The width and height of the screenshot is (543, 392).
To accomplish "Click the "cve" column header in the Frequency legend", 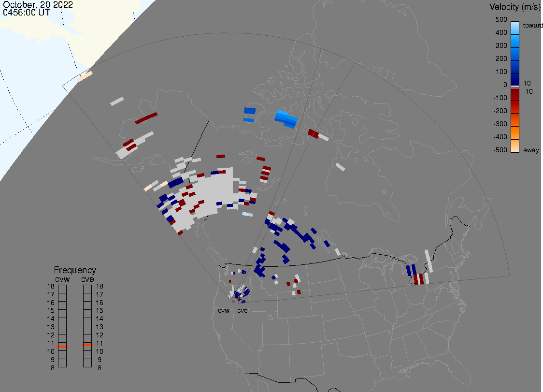I will (x=87, y=279).
